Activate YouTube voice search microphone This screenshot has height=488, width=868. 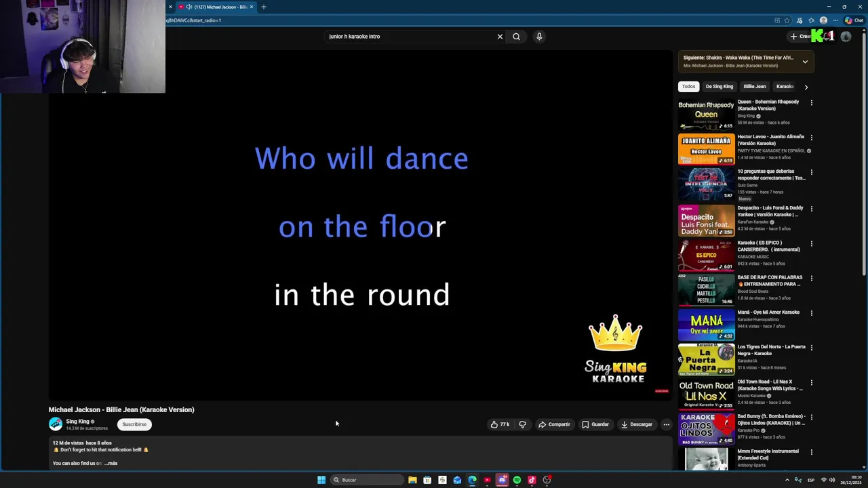coord(539,37)
